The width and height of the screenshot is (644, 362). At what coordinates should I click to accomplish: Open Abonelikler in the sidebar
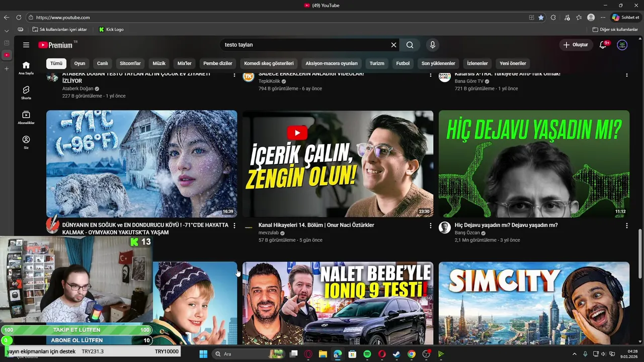coord(26,117)
